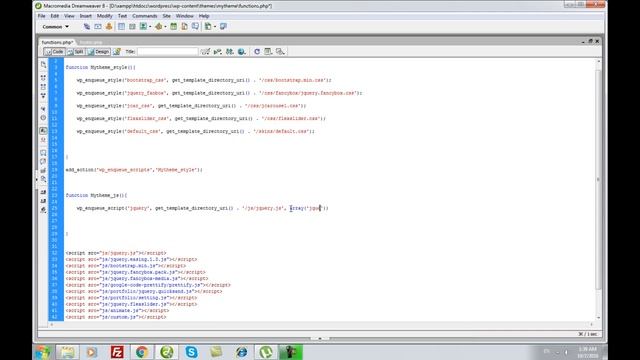Expand the Templates dropdown arrow
The height and width of the screenshot is (360, 640).
click(215, 27)
